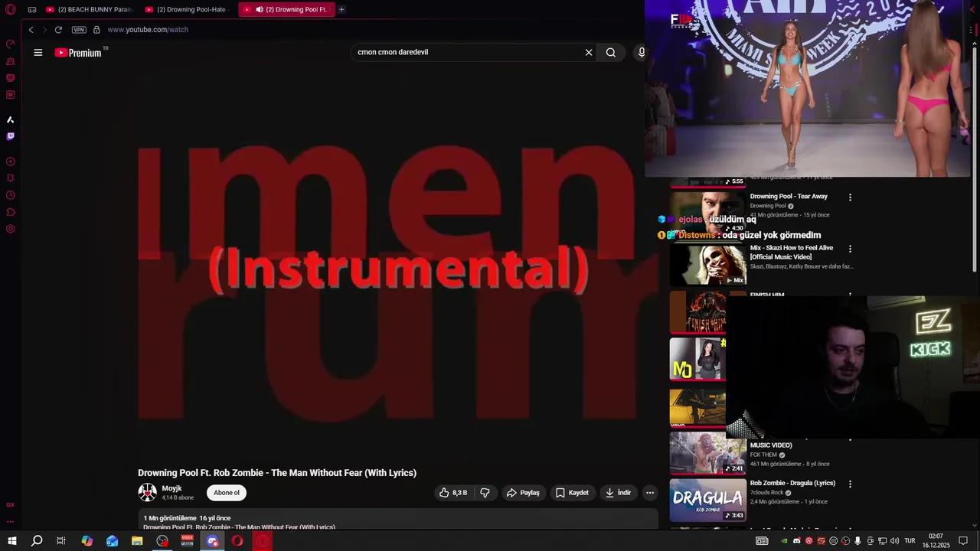Open Twitch panel in Opera sidebar

click(11, 136)
